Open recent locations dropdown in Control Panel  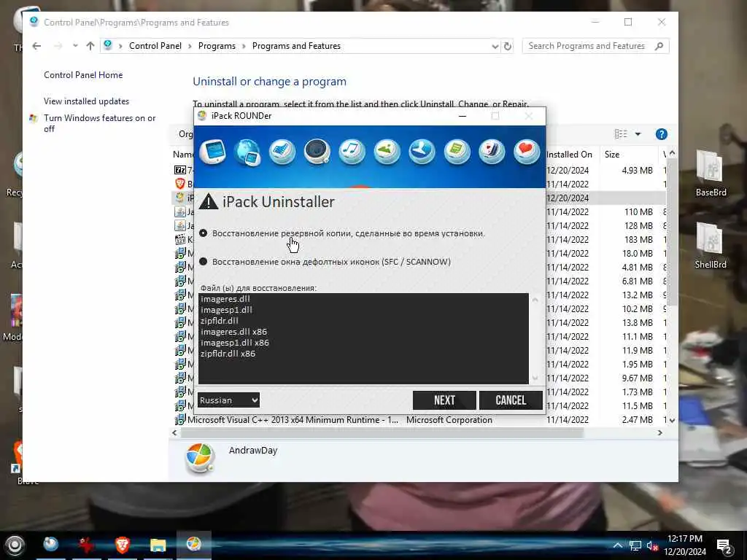pos(75,46)
